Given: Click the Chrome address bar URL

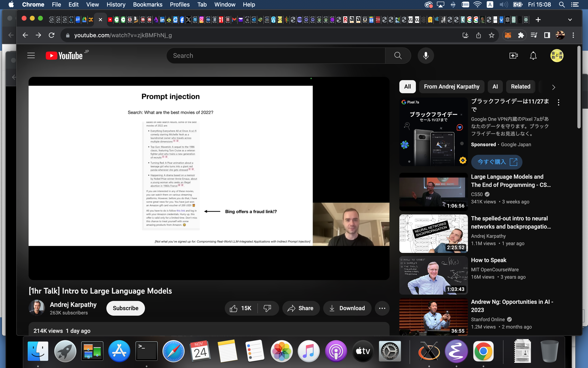Looking at the screenshot, I should pyautogui.click(x=123, y=35).
